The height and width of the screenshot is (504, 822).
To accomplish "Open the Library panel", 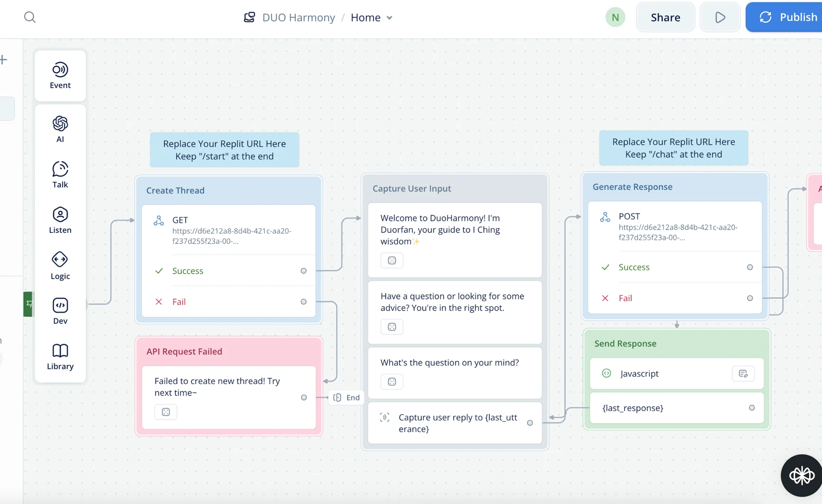I will (60, 357).
